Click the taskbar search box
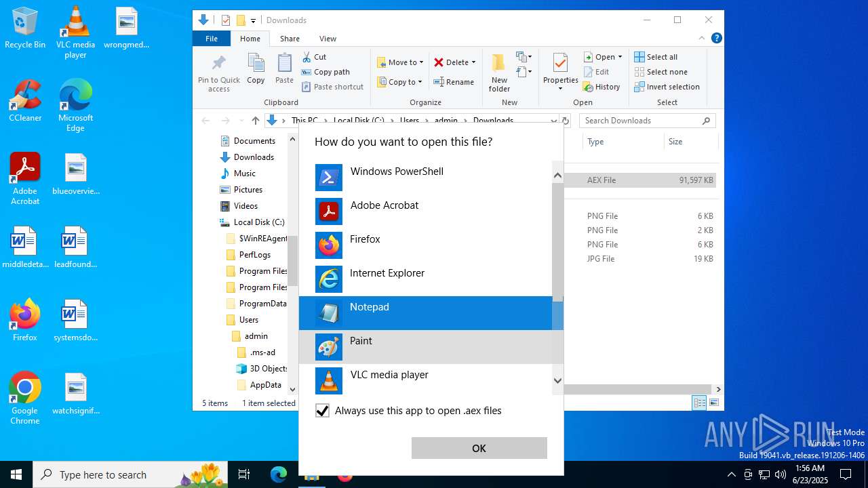 [131, 474]
